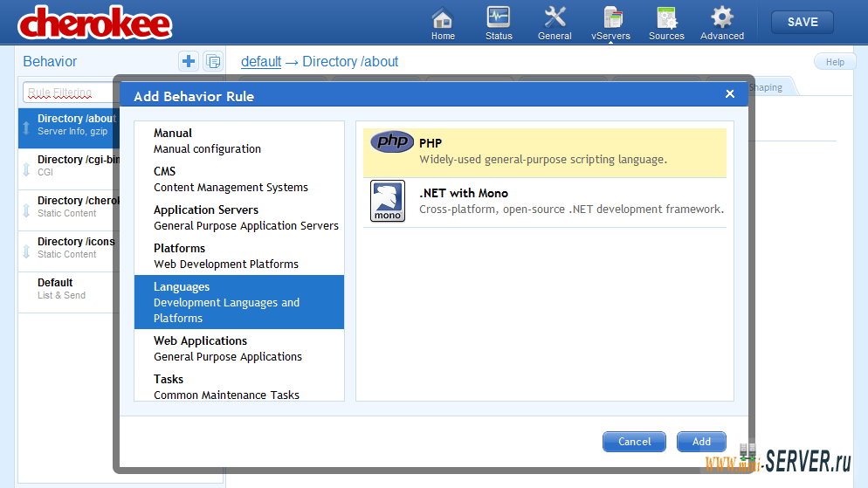Click the Mono logo icon
Viewport: 868px width, 488px height.
(x=388, y=201)
